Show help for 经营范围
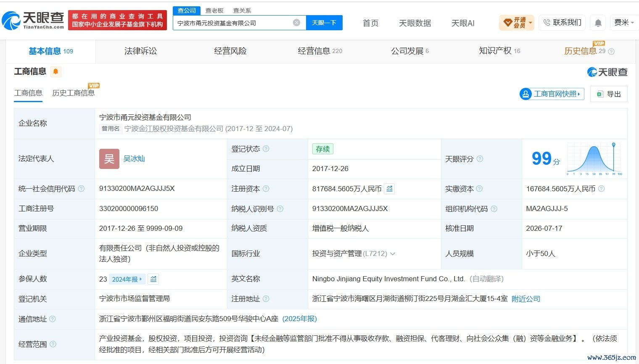The height and width of the screenshot is (364, 639). pyautogui.click(x=53, y=344)
